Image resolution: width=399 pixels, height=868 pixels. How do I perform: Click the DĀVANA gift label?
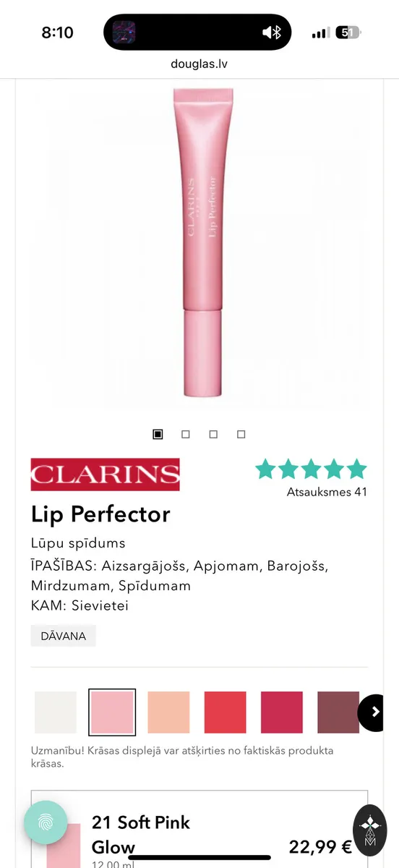pyautogui.click(x=64, y=636)
